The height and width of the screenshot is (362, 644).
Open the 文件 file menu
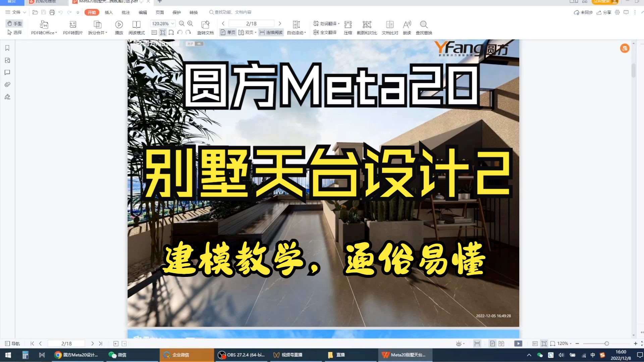(15, 12)
